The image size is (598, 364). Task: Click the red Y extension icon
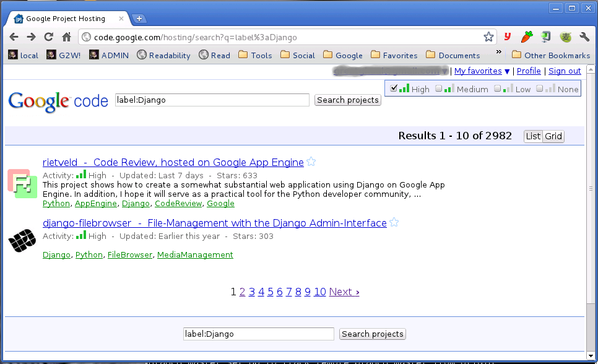[507, 37]
